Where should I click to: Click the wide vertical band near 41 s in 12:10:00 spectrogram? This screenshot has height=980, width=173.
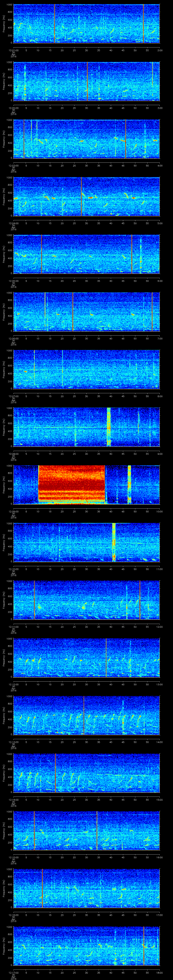(114, 542)
